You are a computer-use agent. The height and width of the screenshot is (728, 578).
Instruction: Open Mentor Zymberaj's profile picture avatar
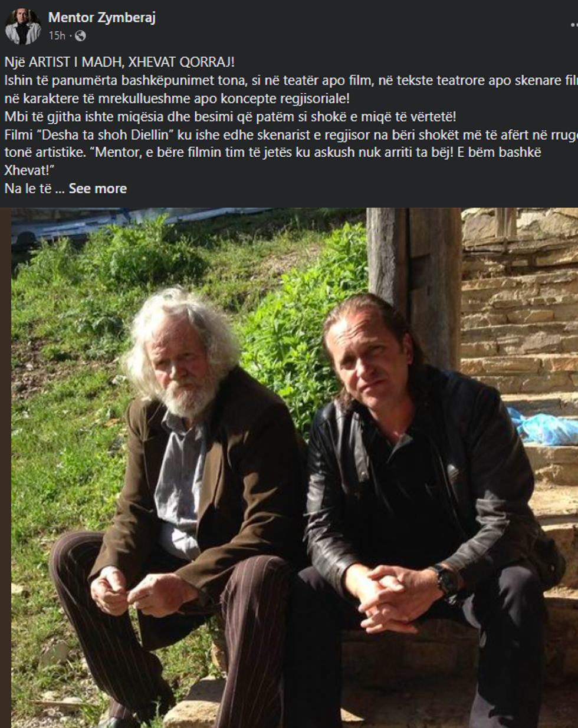[x=23, y=26]
